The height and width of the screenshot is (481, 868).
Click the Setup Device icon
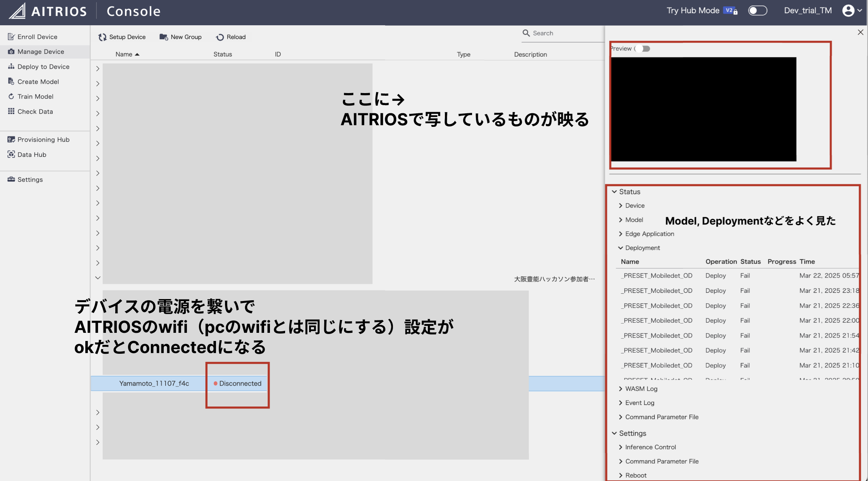(x=102, y=37)
